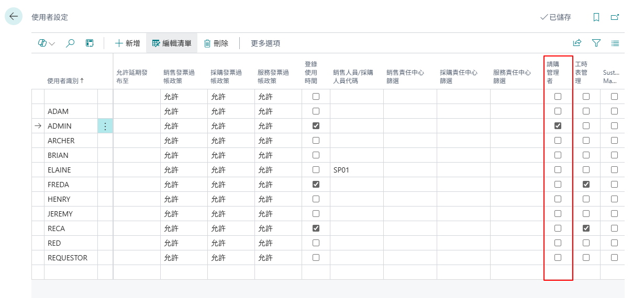Click 新增 to add a new user
The image size is (644, 298).
click(x=127, y=43)
